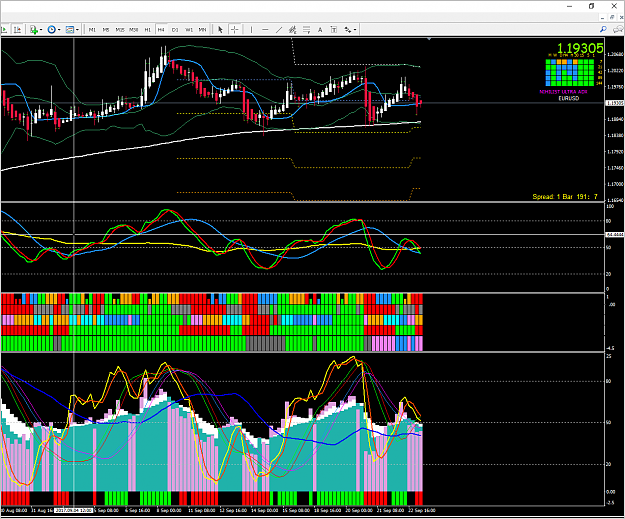
Task: Select the arrow cursor tool
Action: pyautogui.click(x=220, y=29)
